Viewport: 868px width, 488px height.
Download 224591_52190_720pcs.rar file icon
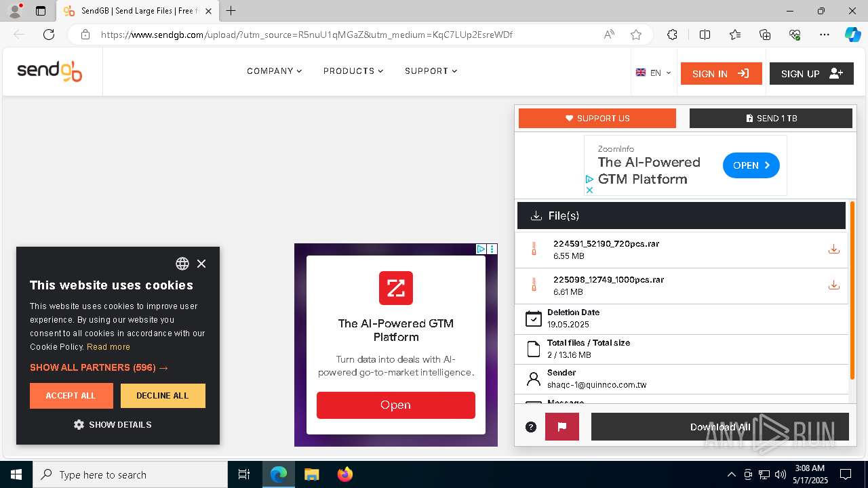tap(834, 249)
